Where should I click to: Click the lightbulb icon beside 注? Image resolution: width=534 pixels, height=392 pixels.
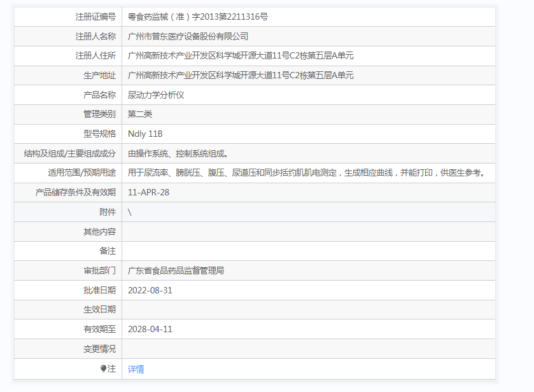point(104,368)
